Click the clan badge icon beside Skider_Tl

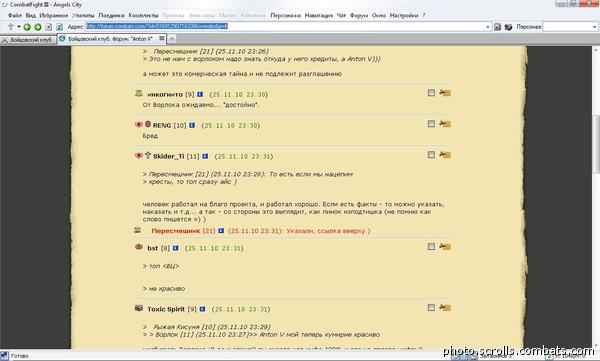coord(148,155)
